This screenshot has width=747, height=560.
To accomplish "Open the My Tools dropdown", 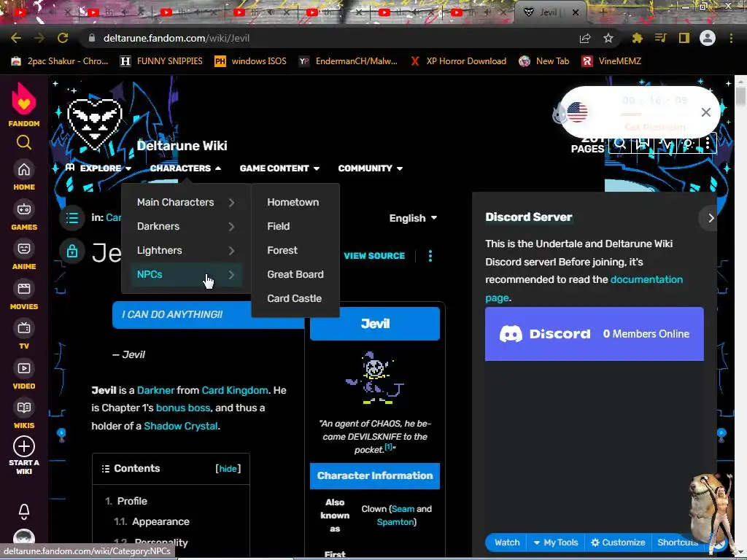I will (x=555, y=542).
